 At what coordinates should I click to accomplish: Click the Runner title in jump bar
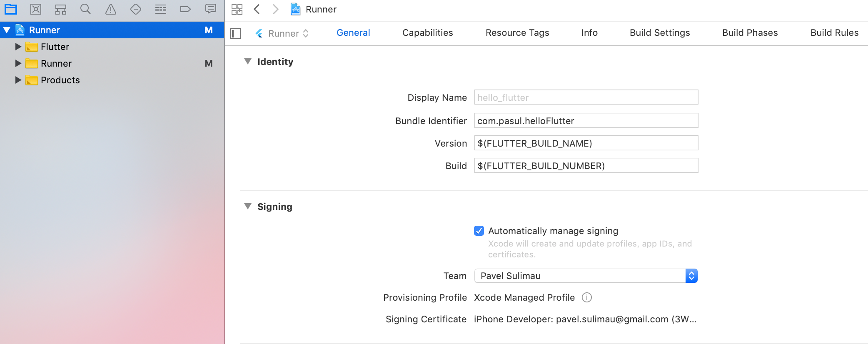(321, 9)
